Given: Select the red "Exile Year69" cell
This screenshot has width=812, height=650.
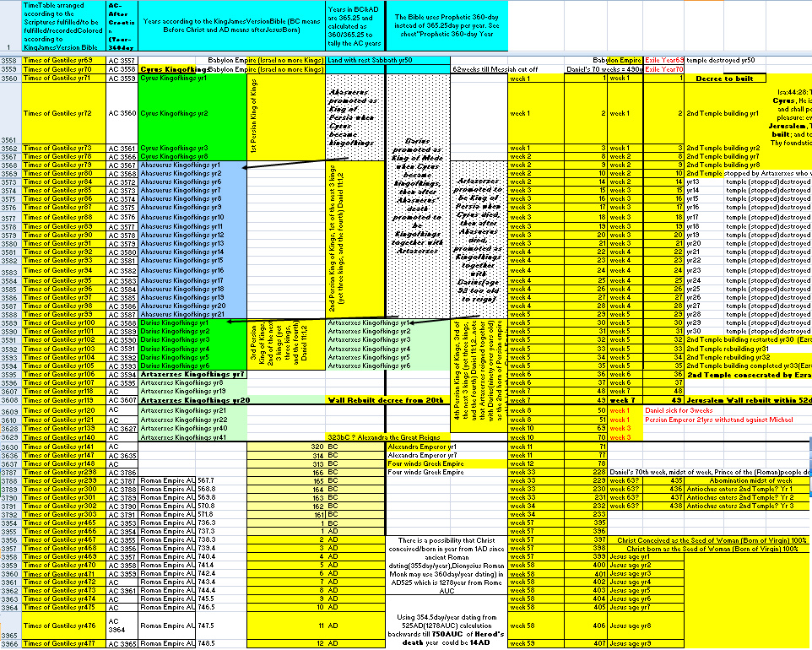Looking at the screenshot, I should point(664,61).
